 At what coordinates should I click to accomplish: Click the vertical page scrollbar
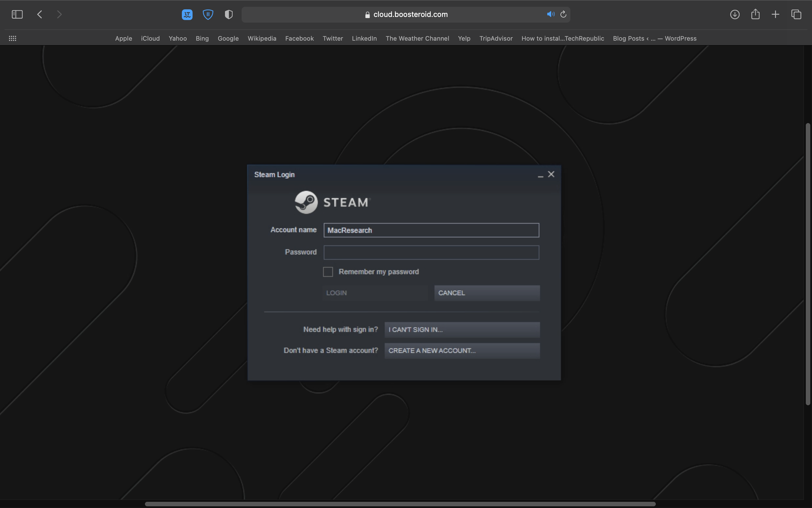coord(808,264)
